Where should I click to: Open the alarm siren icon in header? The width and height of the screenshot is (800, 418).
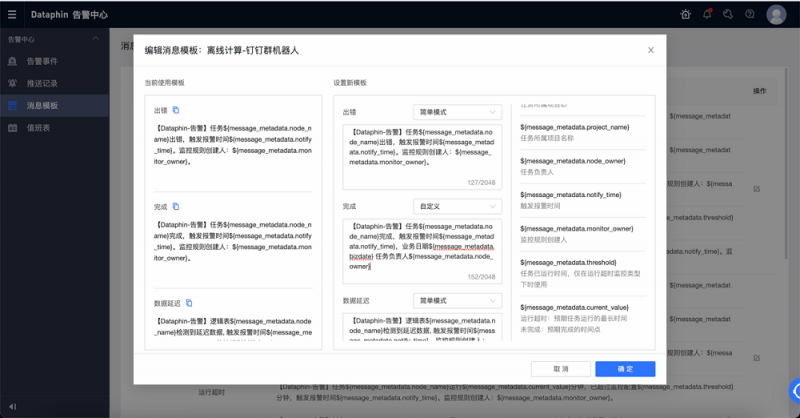tap(685, 14)
